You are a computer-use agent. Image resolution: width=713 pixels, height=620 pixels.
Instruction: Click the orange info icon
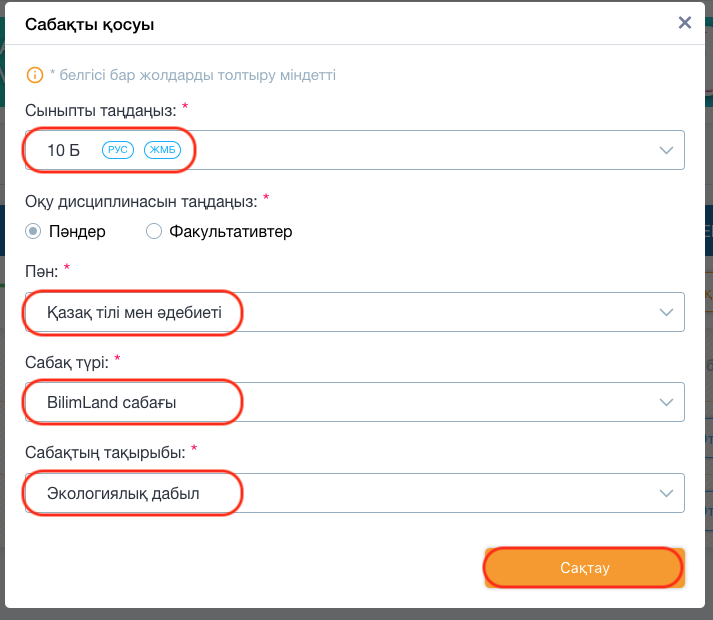click(x=35, y=75)
